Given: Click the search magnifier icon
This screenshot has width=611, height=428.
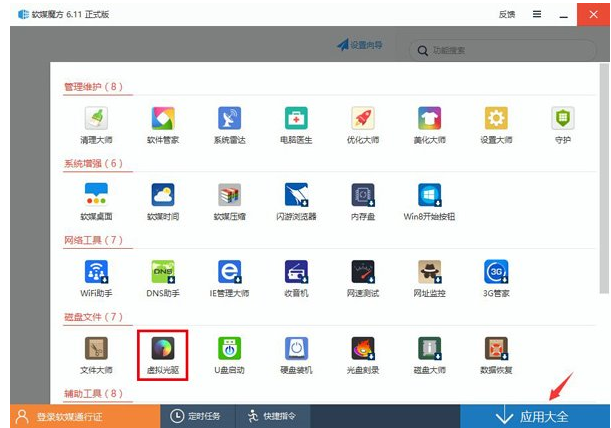Looking at the screenshot, I should [x=423, y=51].
